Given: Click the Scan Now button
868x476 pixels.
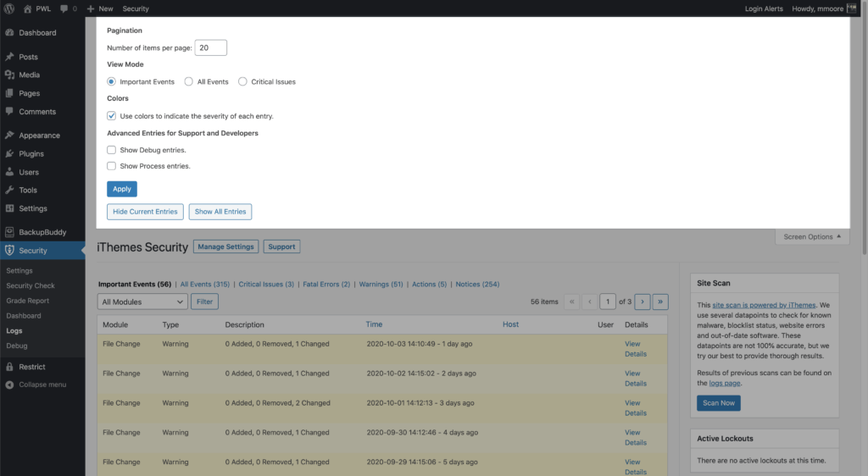Looking at the screenshot, I should pos(719,403).
